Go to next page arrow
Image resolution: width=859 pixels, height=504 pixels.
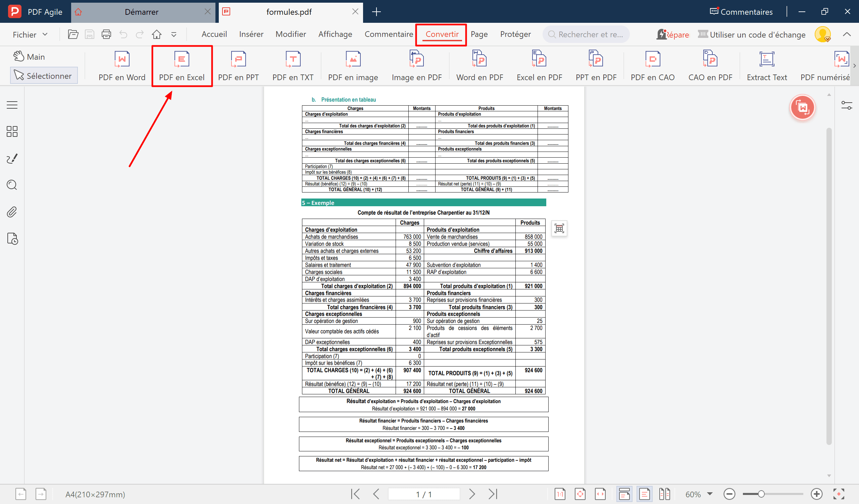pos(472,494)
